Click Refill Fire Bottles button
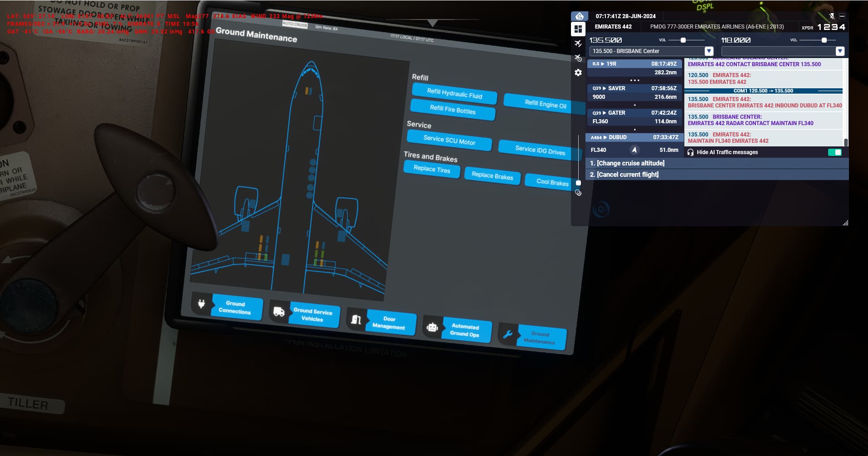Screen dimensions: 868x456 453,110
